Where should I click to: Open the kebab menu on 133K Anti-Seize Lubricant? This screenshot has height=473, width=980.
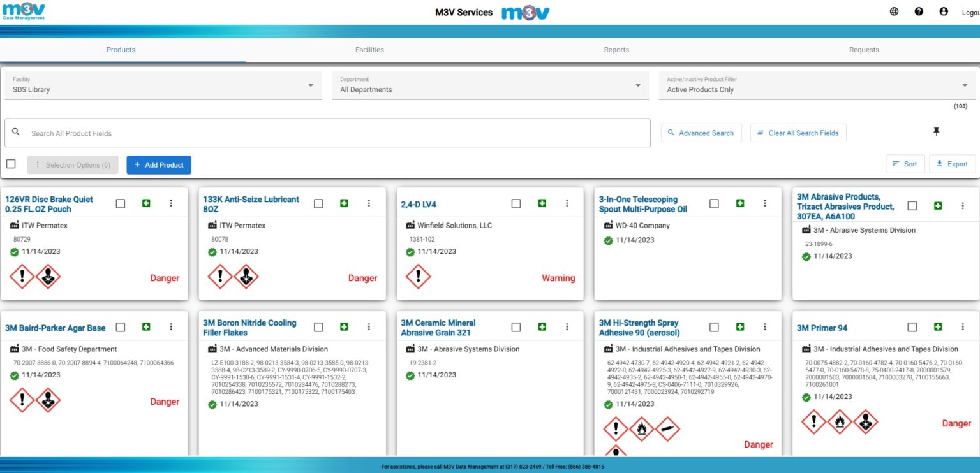click(369, 203)
